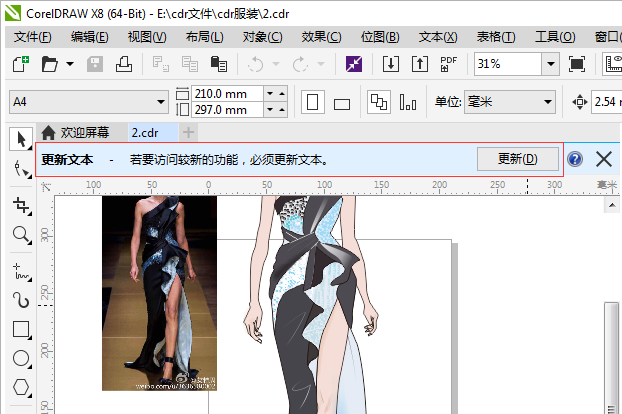Open the A4 page size dropdown

coord(89,102)
